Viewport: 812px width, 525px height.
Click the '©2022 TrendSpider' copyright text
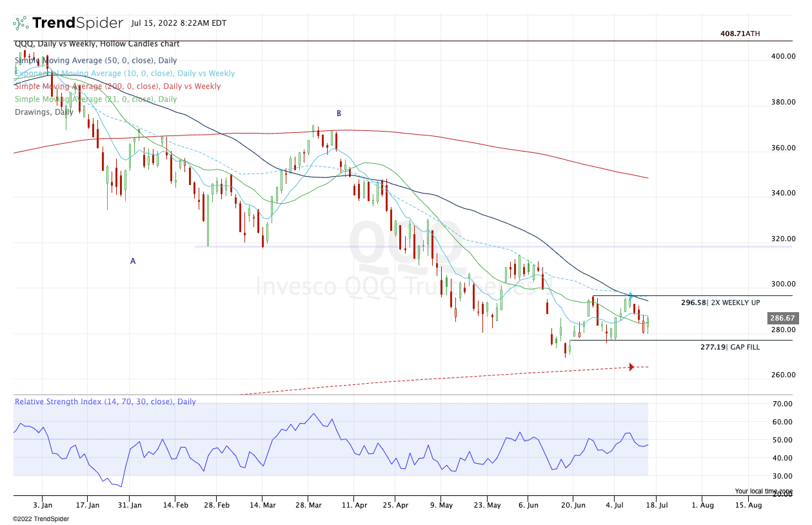click(40, 519)
